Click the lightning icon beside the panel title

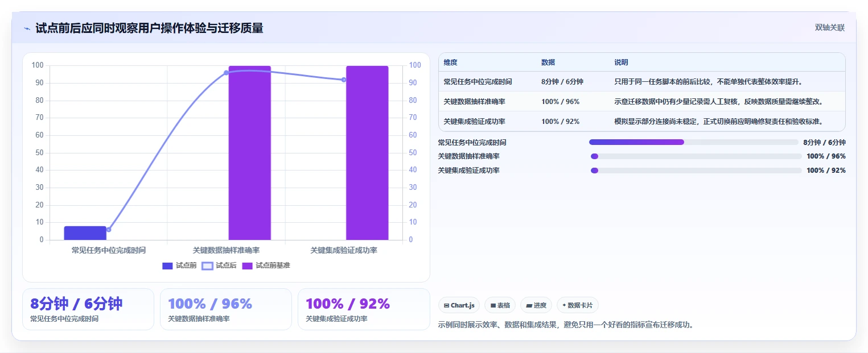point(27,28)
